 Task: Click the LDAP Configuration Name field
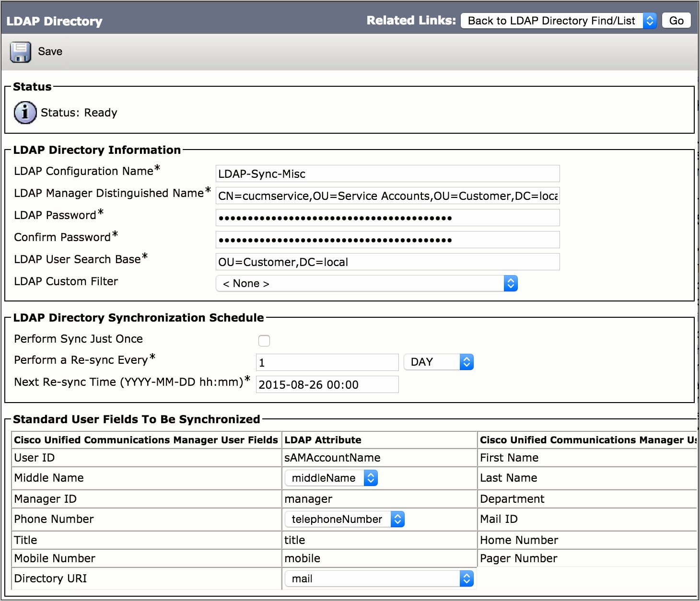[388, 173]
